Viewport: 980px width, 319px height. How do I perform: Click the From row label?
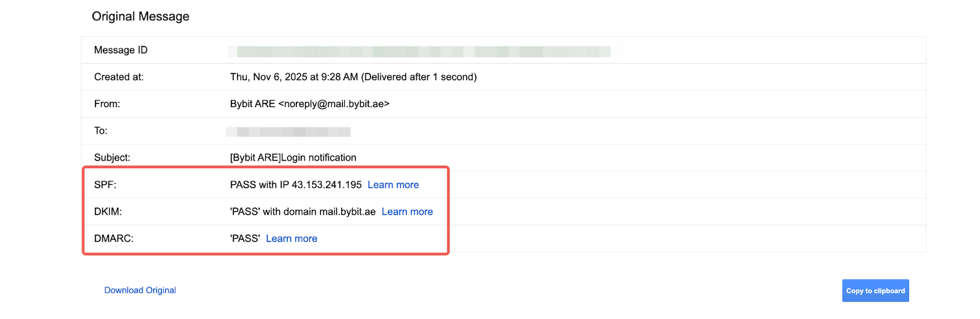tap(107, 104)
